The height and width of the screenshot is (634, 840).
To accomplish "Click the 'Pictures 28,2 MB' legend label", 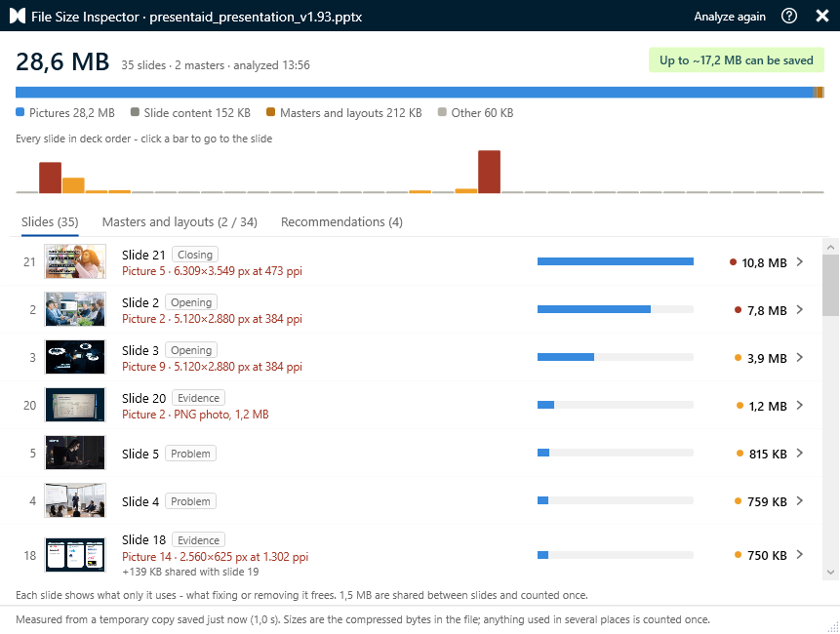I will coord(72,112).
